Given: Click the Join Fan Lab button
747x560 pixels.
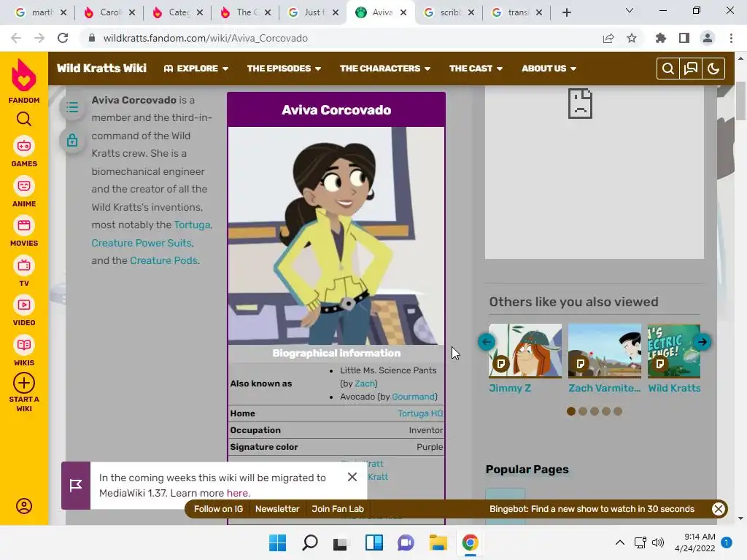Looking at the screenshot, I should 337,509.
